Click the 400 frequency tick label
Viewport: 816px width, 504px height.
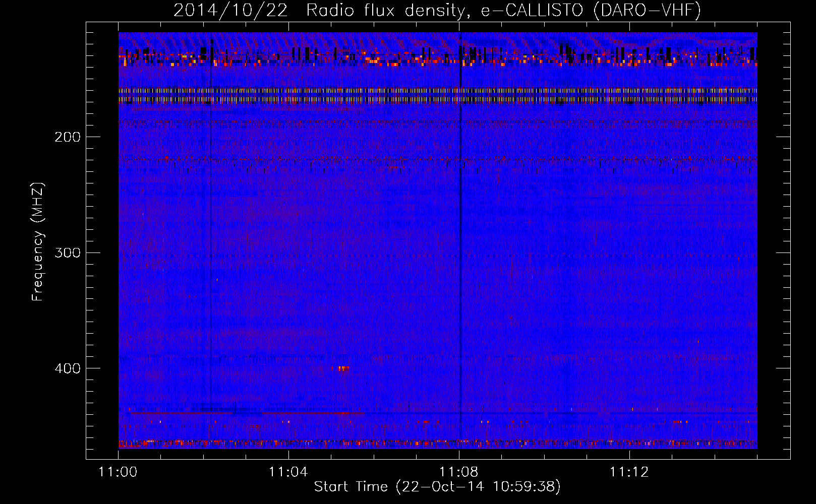pyautogui.click(x=68, y=368)
